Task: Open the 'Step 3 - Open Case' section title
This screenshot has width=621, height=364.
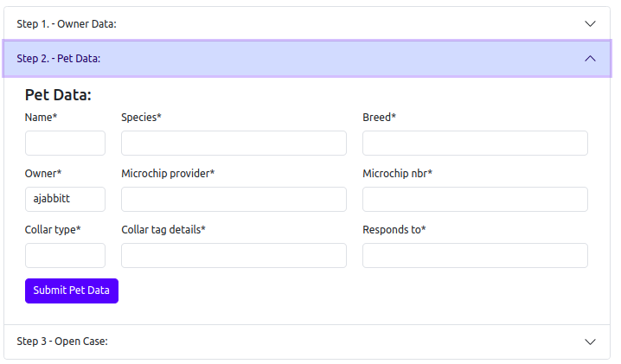Action: point(62,342)
